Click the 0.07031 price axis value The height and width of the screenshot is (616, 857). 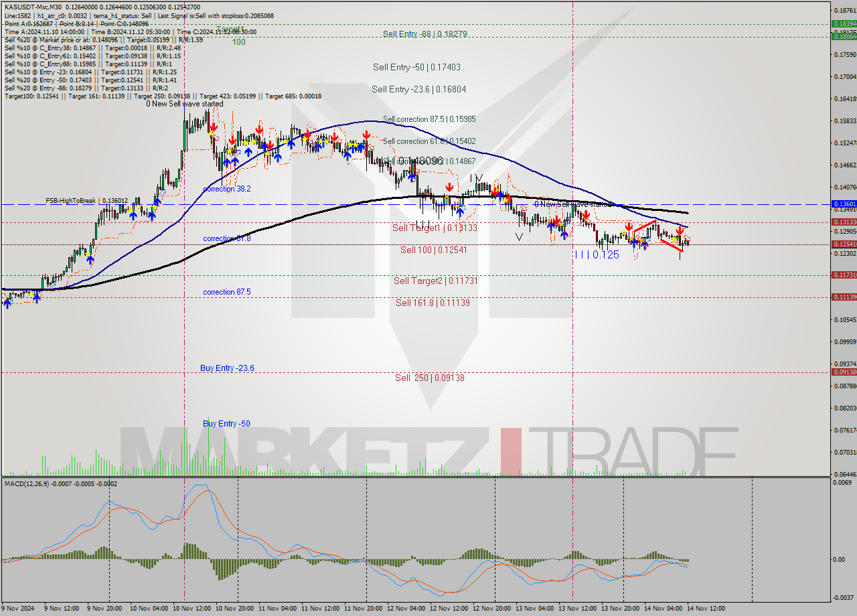click(844, 452)
